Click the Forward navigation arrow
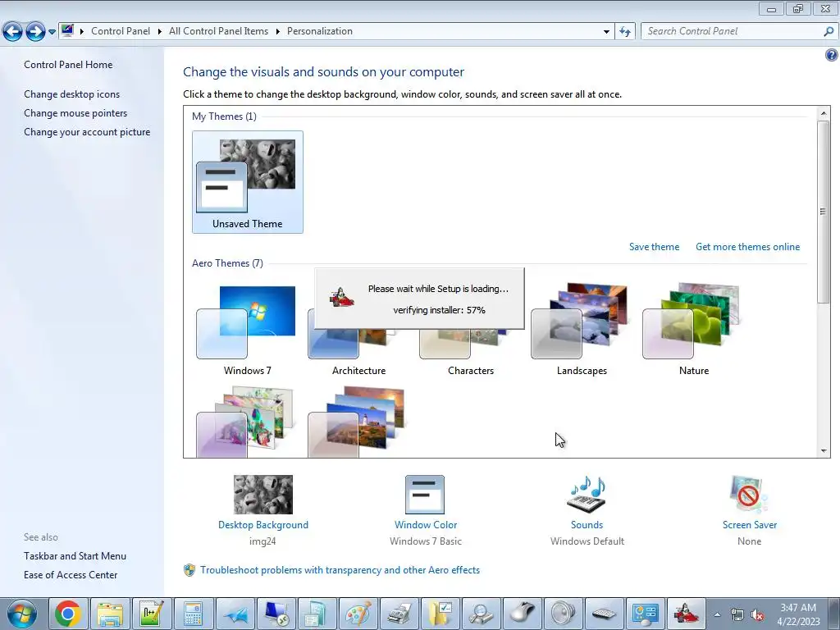Screen dimensions: 840x630 point(35,32)
